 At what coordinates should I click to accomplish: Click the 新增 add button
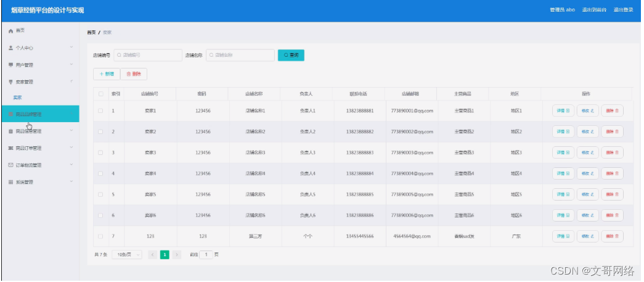pyautogui.click(x=107, y=74)
